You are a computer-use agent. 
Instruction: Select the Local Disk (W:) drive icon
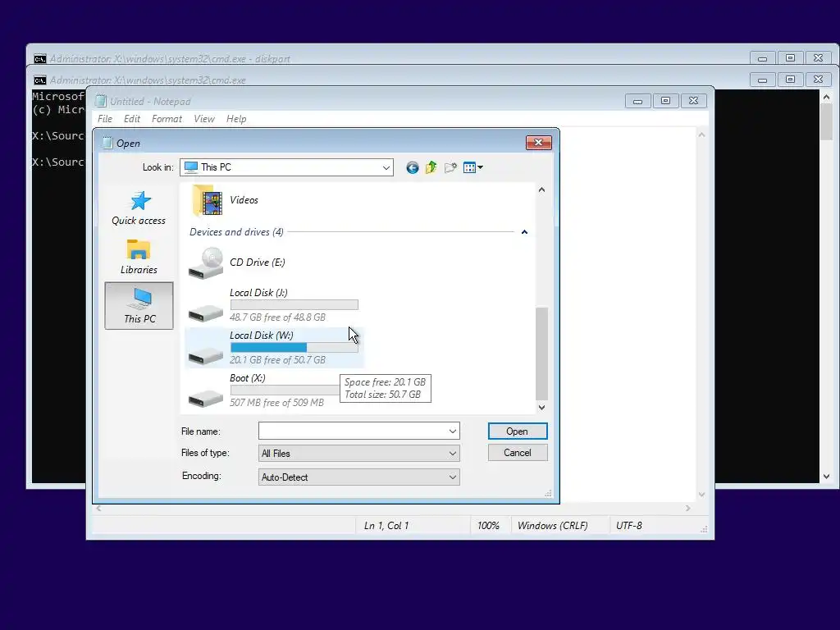tap(206, 355)
